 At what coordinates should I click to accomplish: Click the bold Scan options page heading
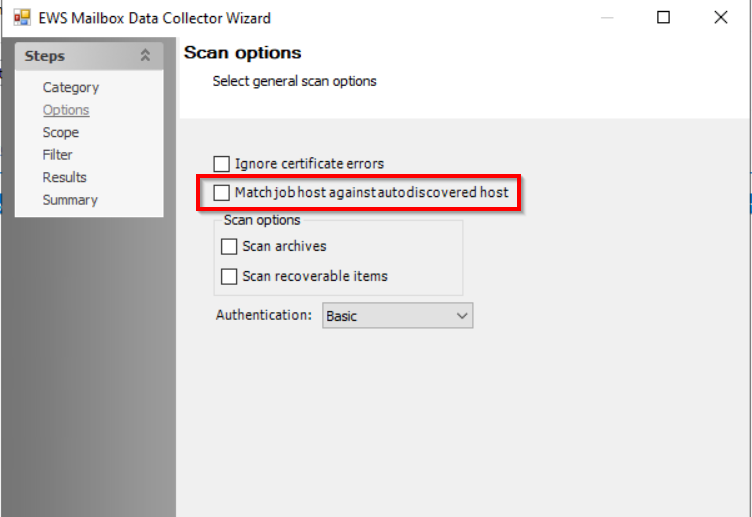(x=242, y=53)
